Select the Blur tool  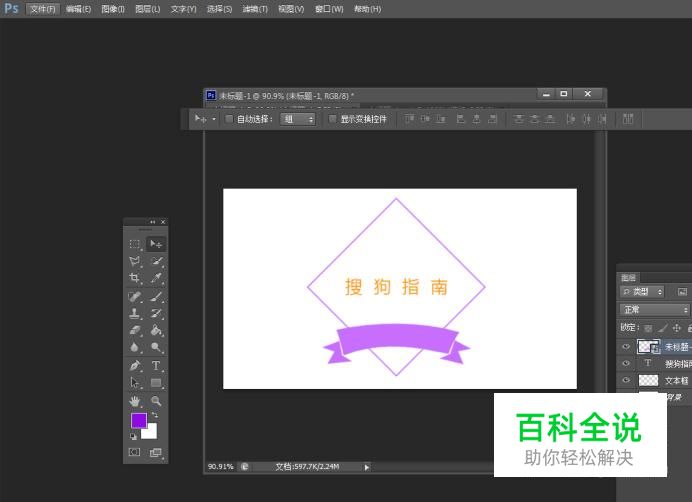tap(135, 347)
